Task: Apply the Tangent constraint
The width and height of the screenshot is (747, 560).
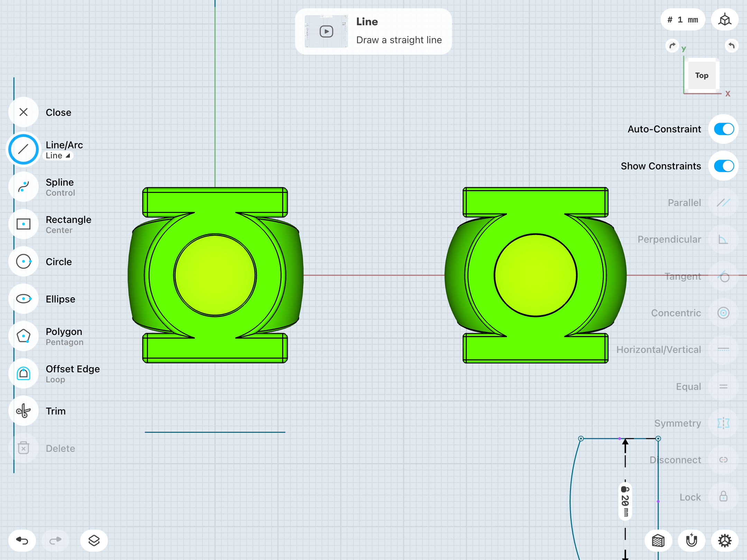Action: [x=723, y=276]
